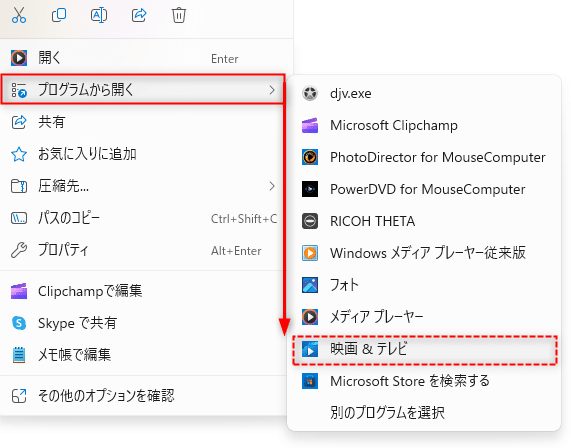Click the Clipchamp icon beside Clipchampで編集
571x448 pixels.
point(19,291)
